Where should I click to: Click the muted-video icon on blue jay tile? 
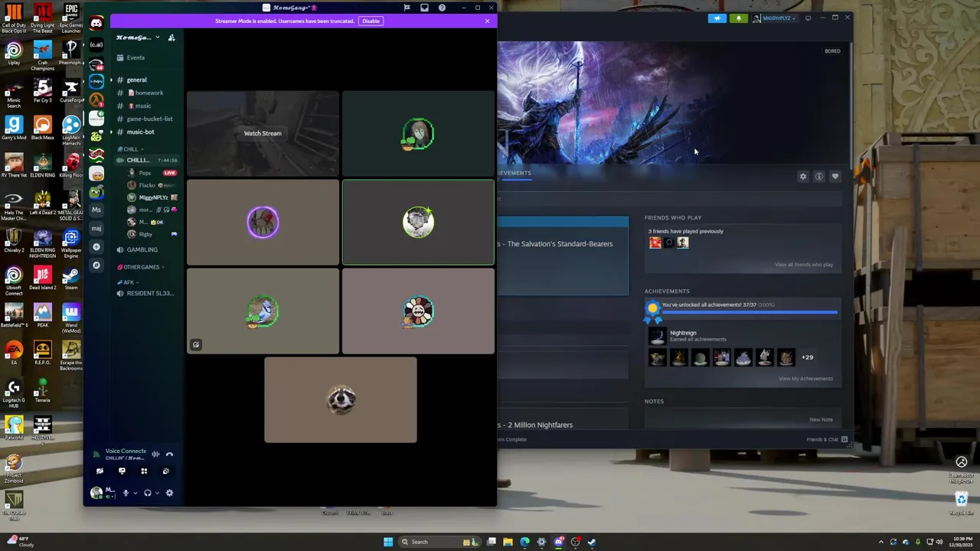[196, 345]
